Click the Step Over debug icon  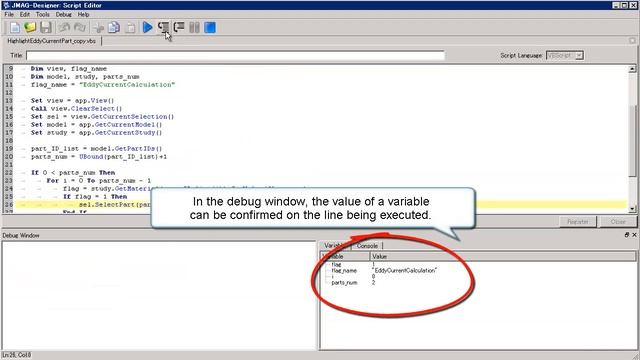tap(179, 28)
